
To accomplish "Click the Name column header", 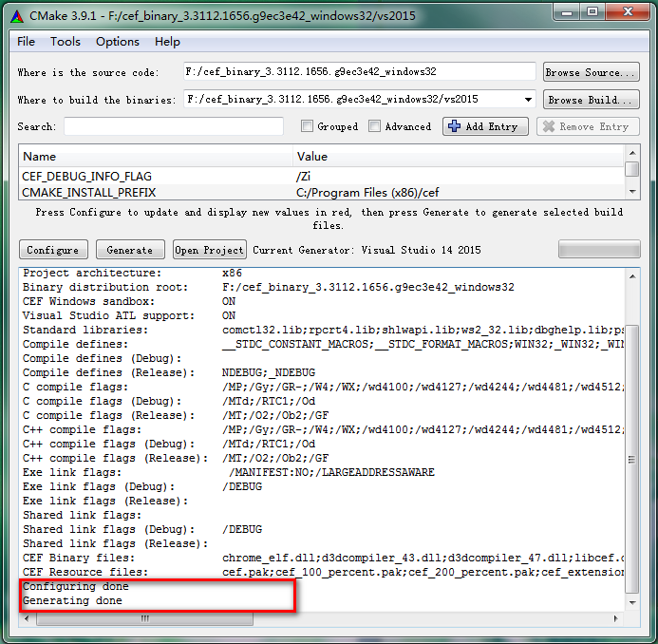I will pos(156,157).
